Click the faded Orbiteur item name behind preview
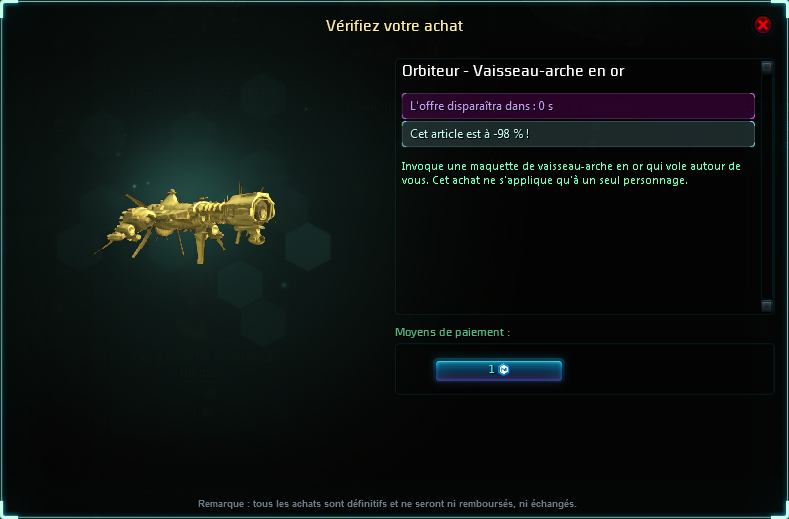 202,97
